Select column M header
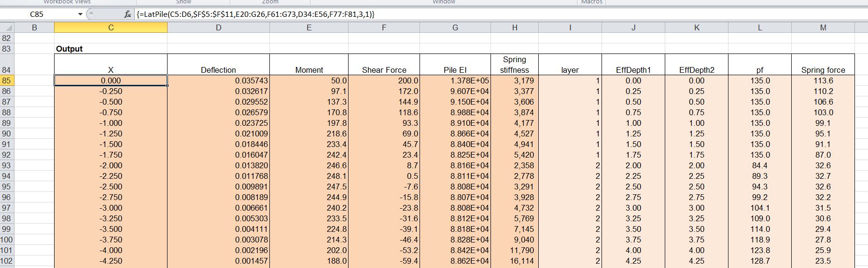The width and height of the screenshot is (868, 268). [823, 28]
